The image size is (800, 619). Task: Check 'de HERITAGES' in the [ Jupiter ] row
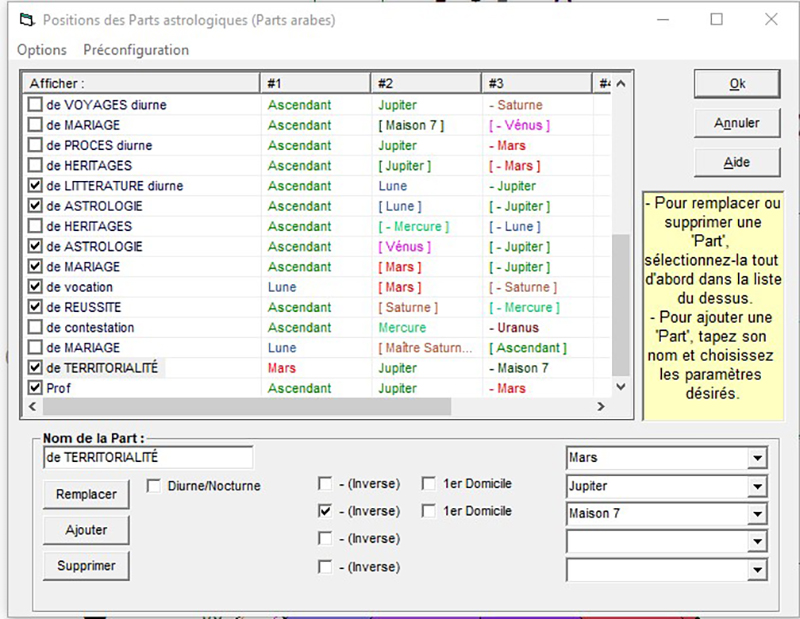(35, 165)
